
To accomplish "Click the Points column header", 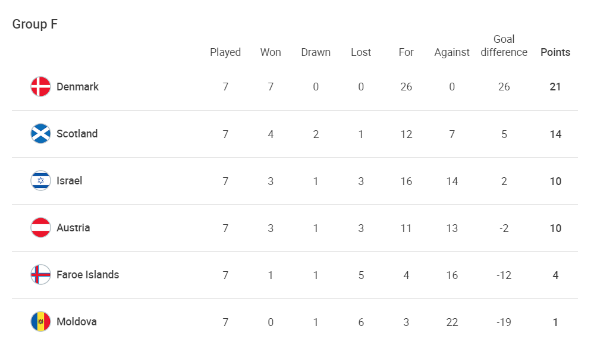I will pos(555,52).
